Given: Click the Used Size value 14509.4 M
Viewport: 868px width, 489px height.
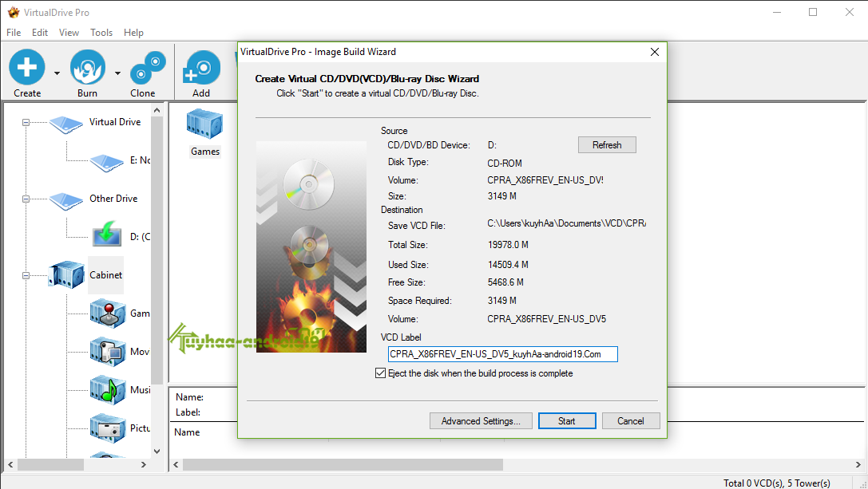Looking at the screenshot, I should pyautogui.click(x=508, y=264).
